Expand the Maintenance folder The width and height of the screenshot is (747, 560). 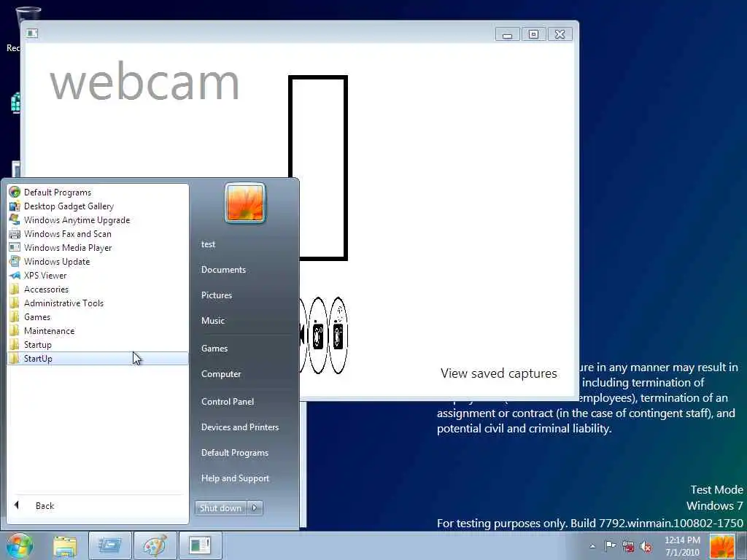pos(98,330)
